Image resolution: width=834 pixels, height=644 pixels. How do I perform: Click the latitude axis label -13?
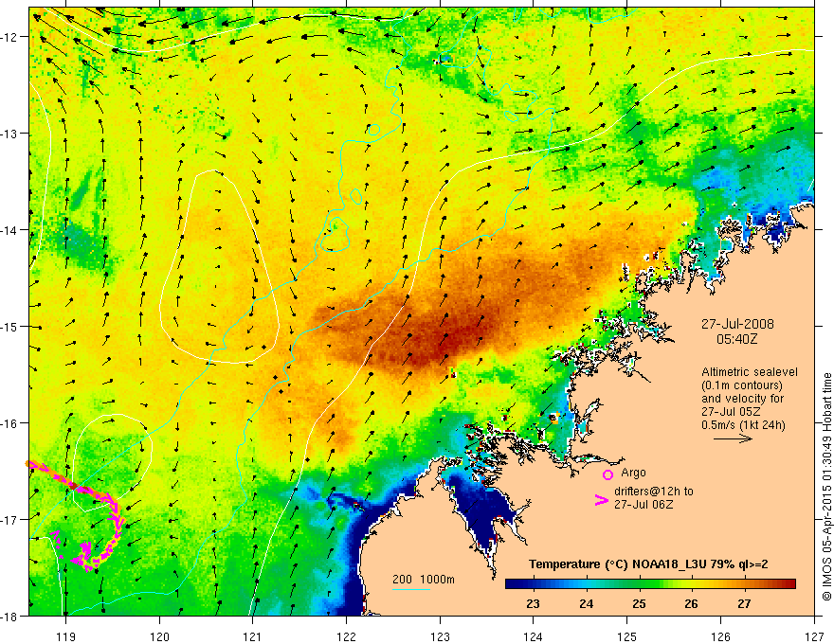[10, 134]
